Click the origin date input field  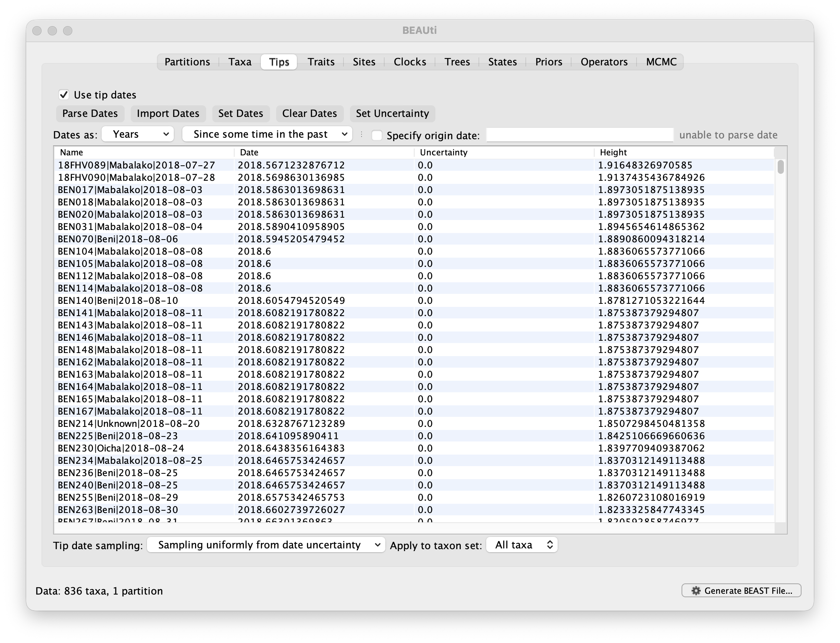click(580, 135)
